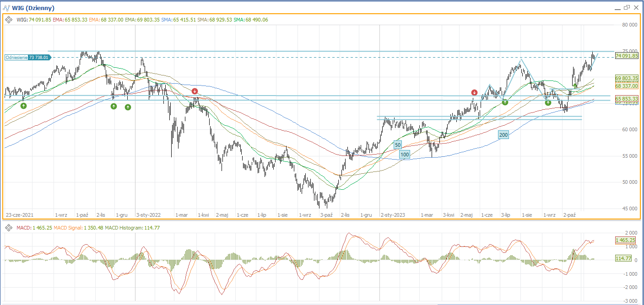Click the move handle icon of the MACD panel
This screenshot has width=644, height=305.
[x=9, y=227]
